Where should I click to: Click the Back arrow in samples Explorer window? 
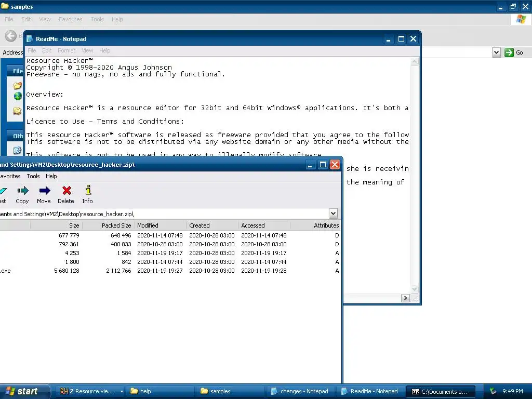coord(11,36)
